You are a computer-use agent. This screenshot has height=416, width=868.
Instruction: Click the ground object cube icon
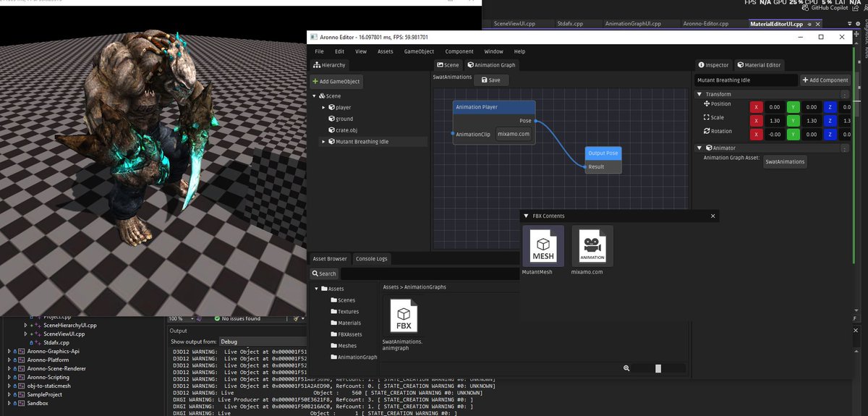tap(332, 119)
